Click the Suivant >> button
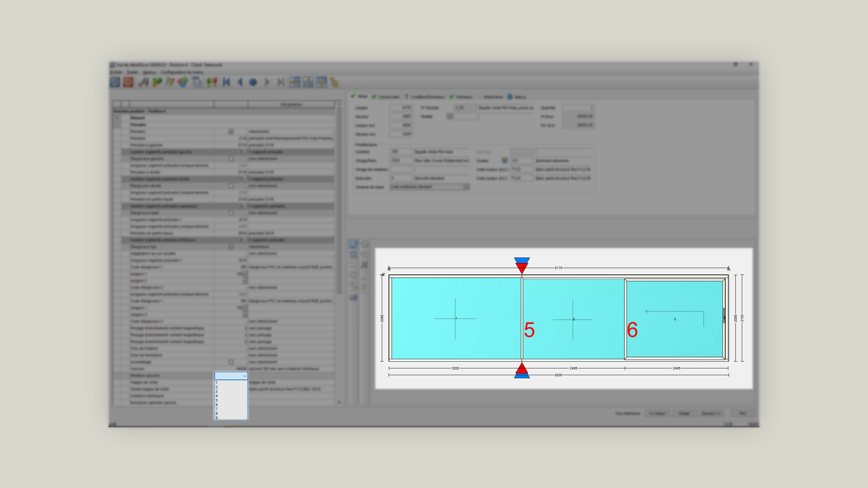This screenshot has height=488, width=868. (x=712, y=413)
